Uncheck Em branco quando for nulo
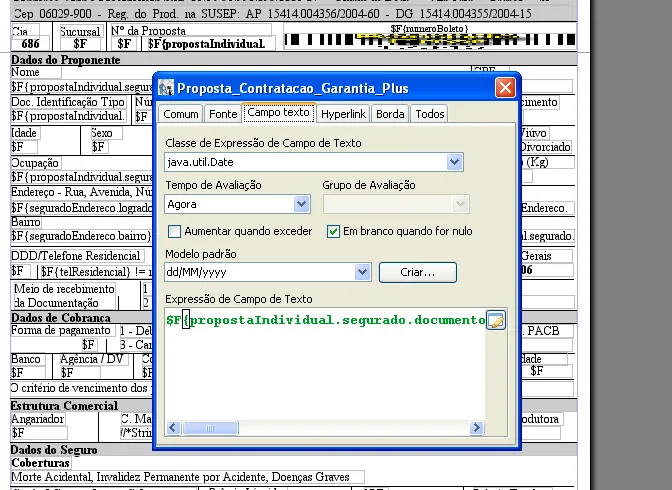 333,231
